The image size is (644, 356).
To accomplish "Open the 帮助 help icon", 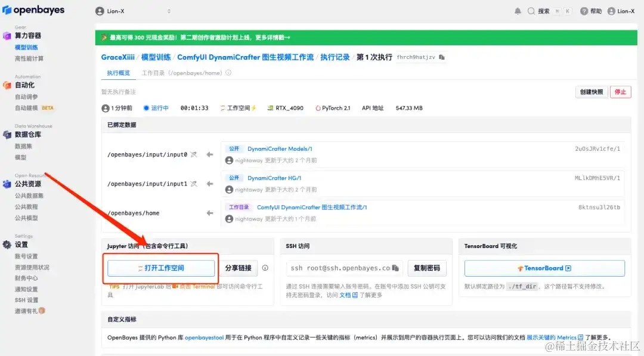I will click(584, 11).
